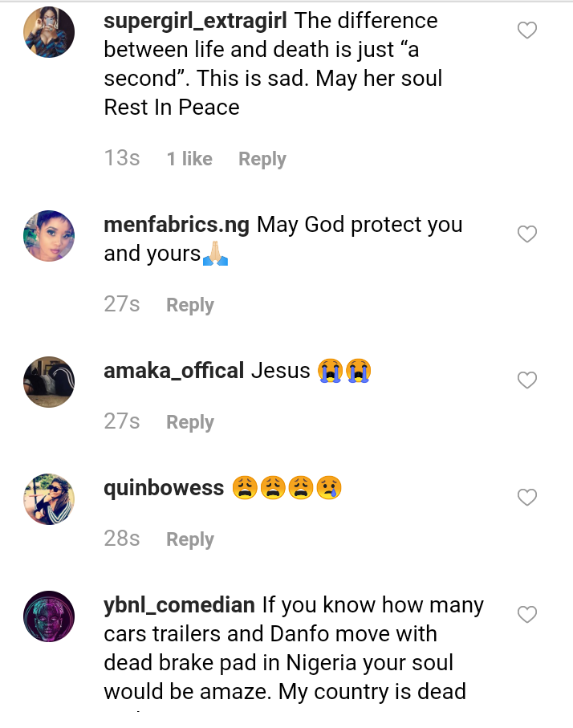The height and width of the screenshot is (728, 573).
Task: Reply to quinbowess's emoji comment
Action: click(x=189, y=539)
